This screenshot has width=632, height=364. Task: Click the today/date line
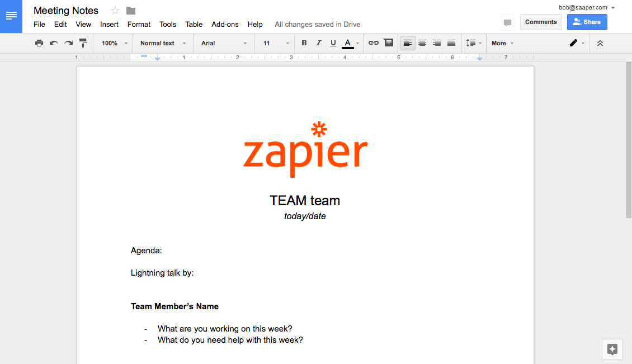tap(305, 216)
